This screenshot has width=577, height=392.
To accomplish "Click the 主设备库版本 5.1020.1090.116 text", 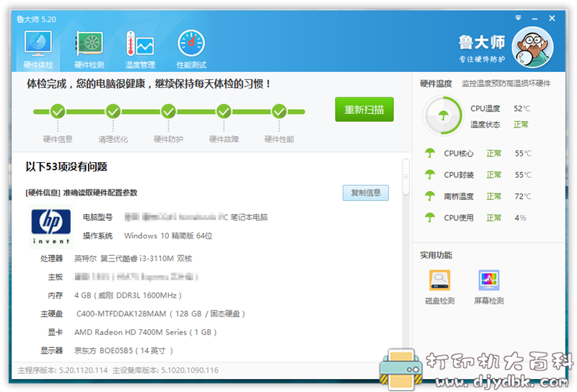I will 165,370.
